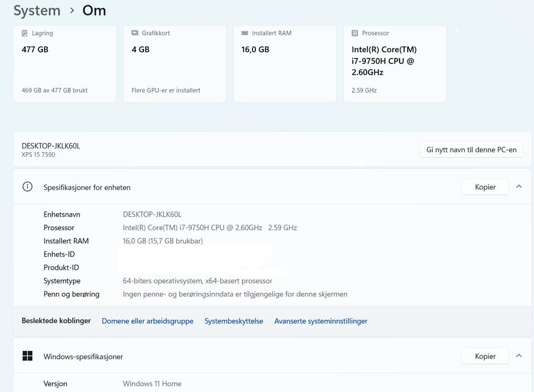
Task: Click the Penn og berøring value text
Action: (x=235, y=294)
